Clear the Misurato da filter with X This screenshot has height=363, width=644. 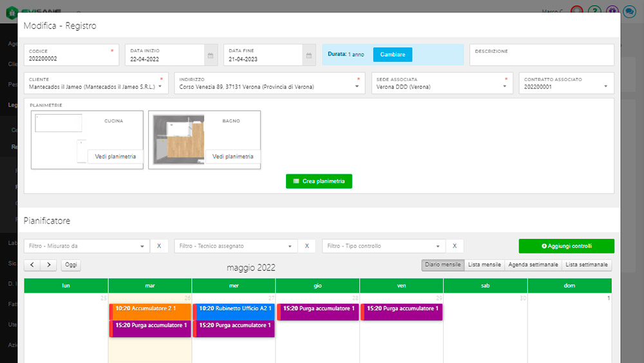[160, 246]
